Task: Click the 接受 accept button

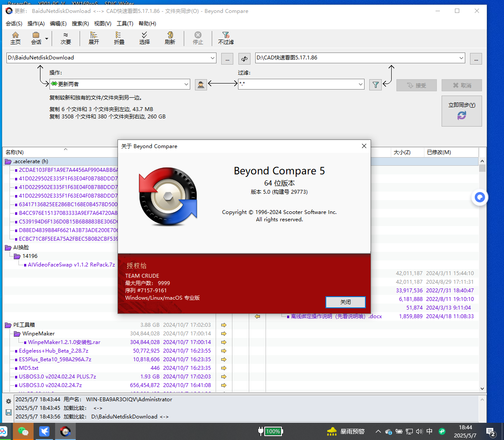Action: coord(417,85)
